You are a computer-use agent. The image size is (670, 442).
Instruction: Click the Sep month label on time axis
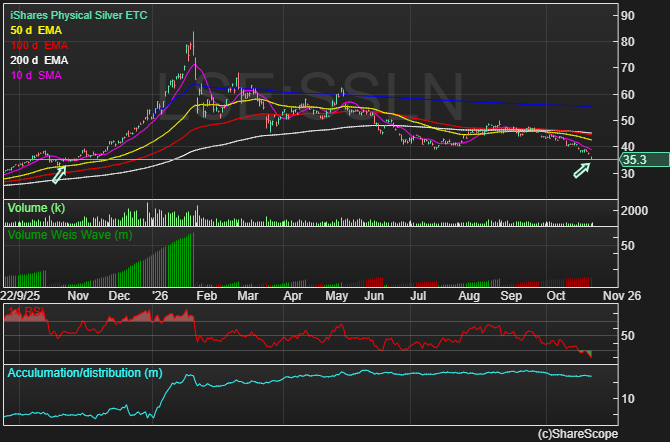click(x=511, y=296)
